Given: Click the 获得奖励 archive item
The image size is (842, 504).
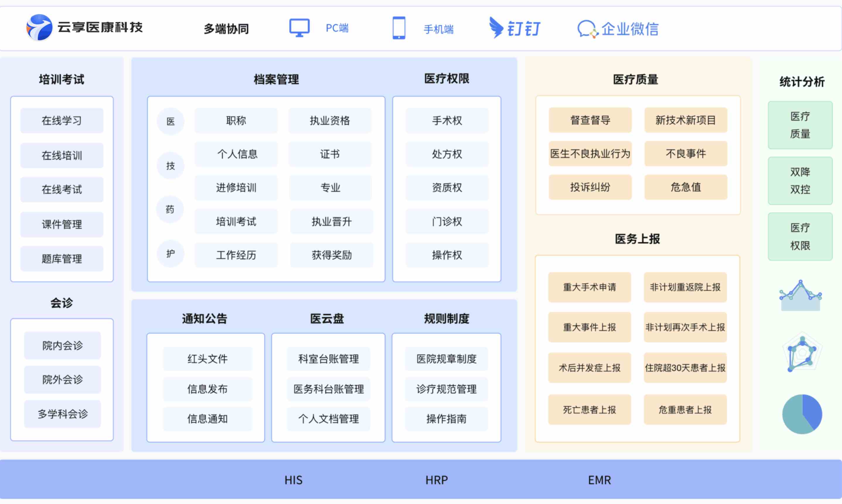Looking at the screenshot, I should 331,255.
